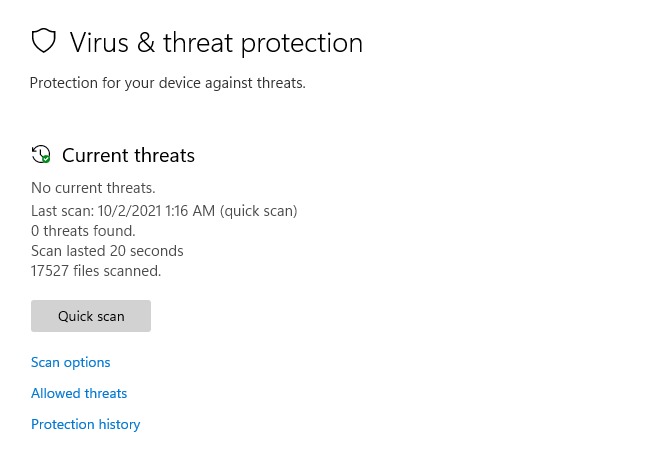Click the 'Scan lasted 20 seconds' text
Image resolution: width=672 pixels, height=452 pixels.
pyautogui.click(x=107, y=251)
